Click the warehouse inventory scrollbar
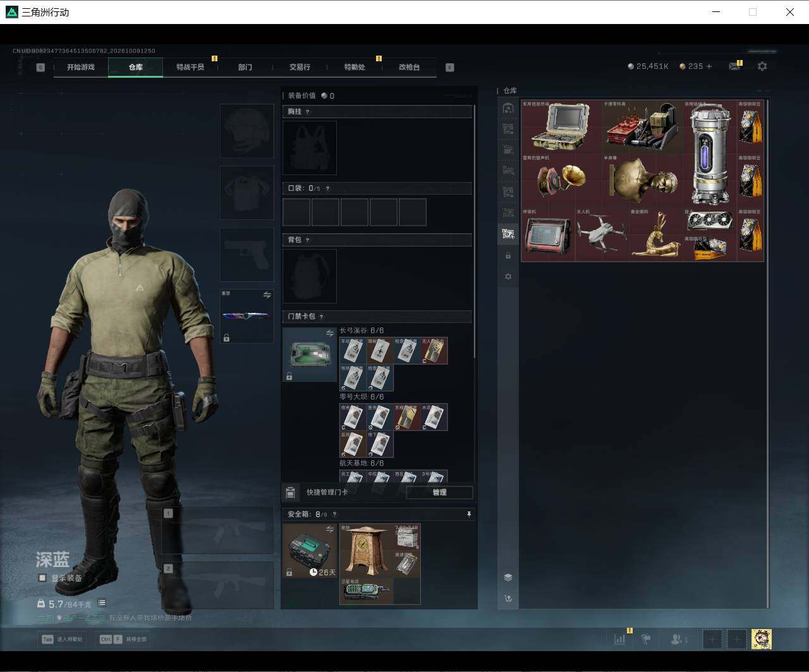Image resolution: width=809 pixels, height=672 pixels. pyautogui.click(x=768, y=354)
